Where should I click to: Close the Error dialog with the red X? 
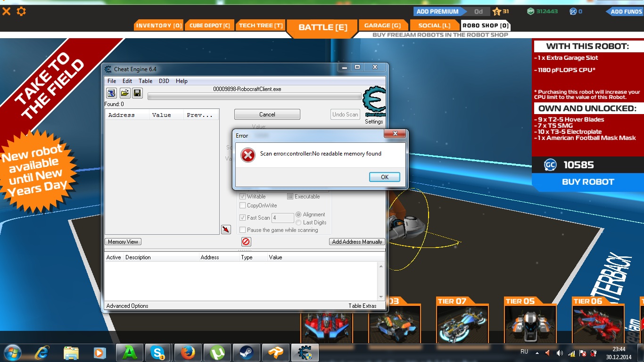coord(395,135)
